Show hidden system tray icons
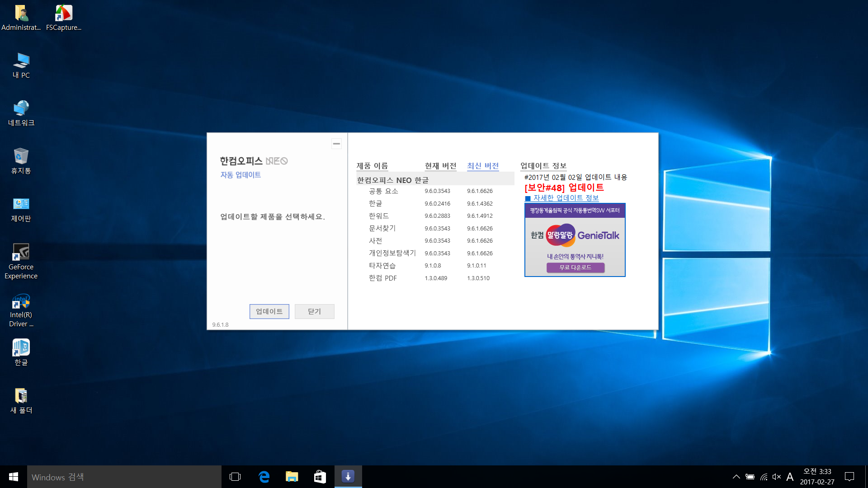Screen dimensions: 868x488 pos(736,477)
